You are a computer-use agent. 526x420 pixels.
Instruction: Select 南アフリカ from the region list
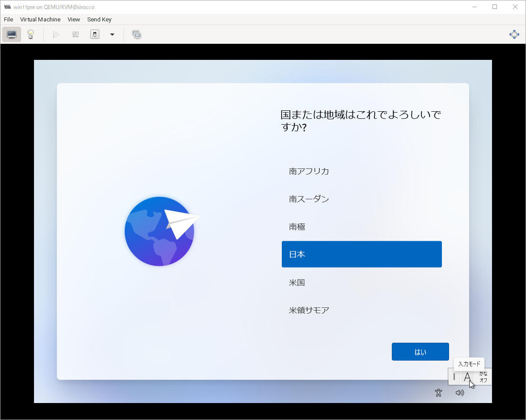click(x=361, y=171)
